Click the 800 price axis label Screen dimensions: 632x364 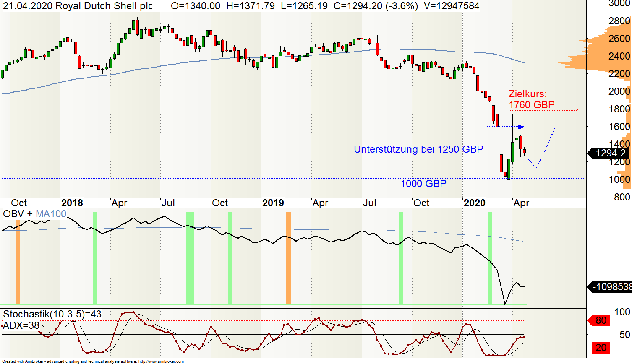tap(622, 197)
